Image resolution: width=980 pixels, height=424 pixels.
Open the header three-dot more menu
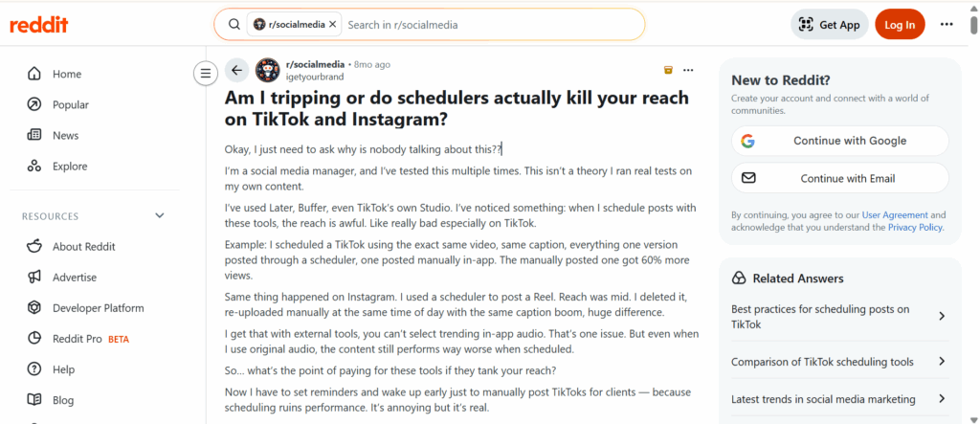(x=947, y=25)
